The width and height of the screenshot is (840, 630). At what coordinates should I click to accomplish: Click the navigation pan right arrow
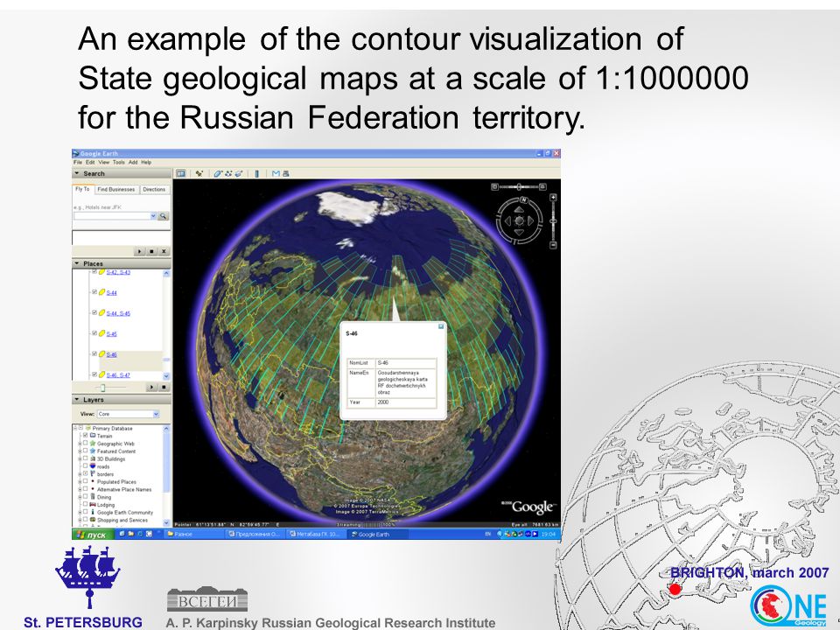pyautogui.click(x=530, y=220)
